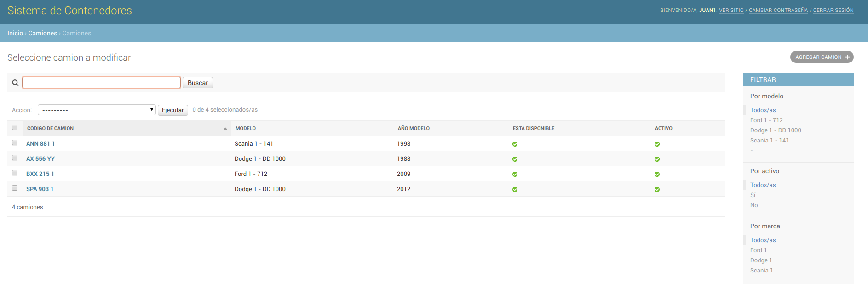Open the Acción dropdown
Image resolution: width=868 pixels, height=300 pixels.
(x=97, y=110)
